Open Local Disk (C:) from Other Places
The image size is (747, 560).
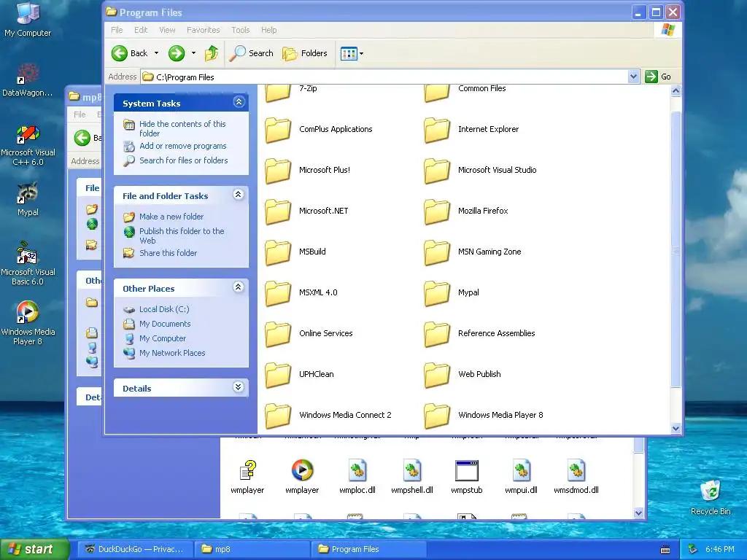click(164, 309)
